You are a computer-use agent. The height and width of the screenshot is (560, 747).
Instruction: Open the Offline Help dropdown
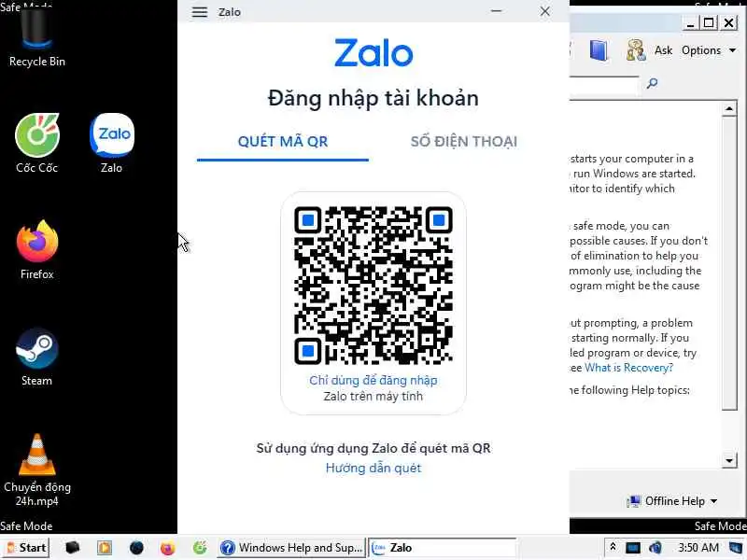672,501
